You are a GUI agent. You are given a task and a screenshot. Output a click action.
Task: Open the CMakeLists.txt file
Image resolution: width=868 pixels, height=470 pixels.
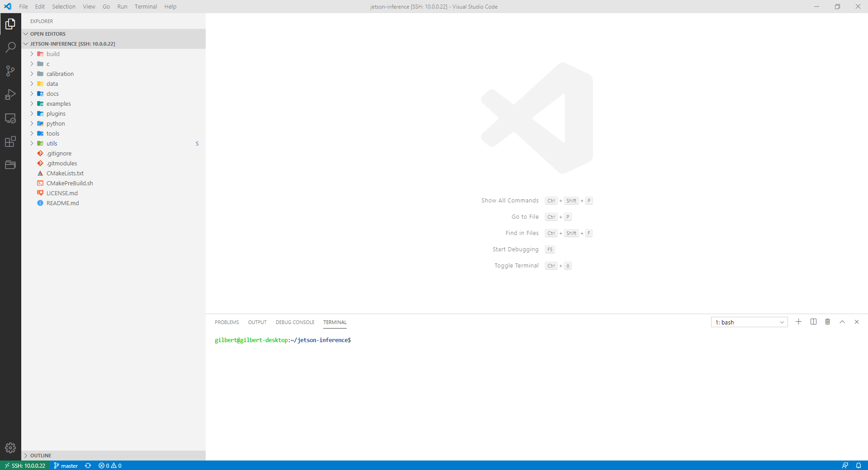point(113,173)
